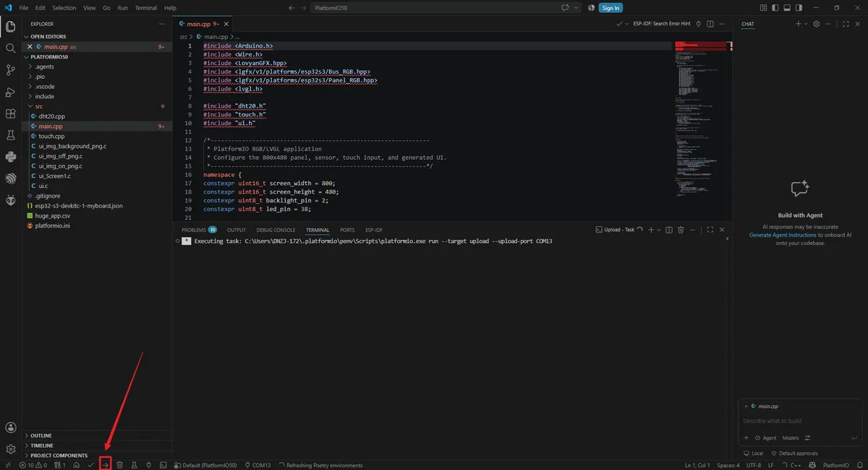Click the errors and warnings count in status bar
Screen dimensions: 868x470
pyautogui.click(x=33, y=465)
